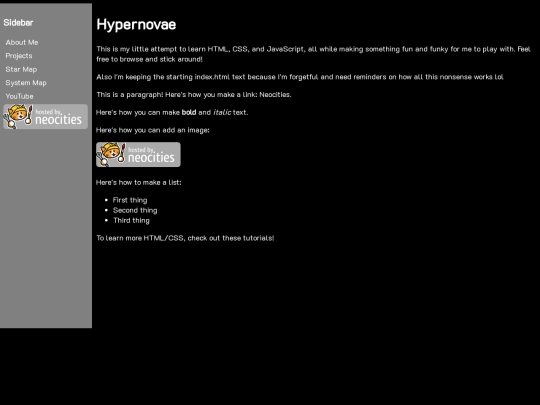
Task: Click the bold word in the paragraph
Action: click(189, 112)
